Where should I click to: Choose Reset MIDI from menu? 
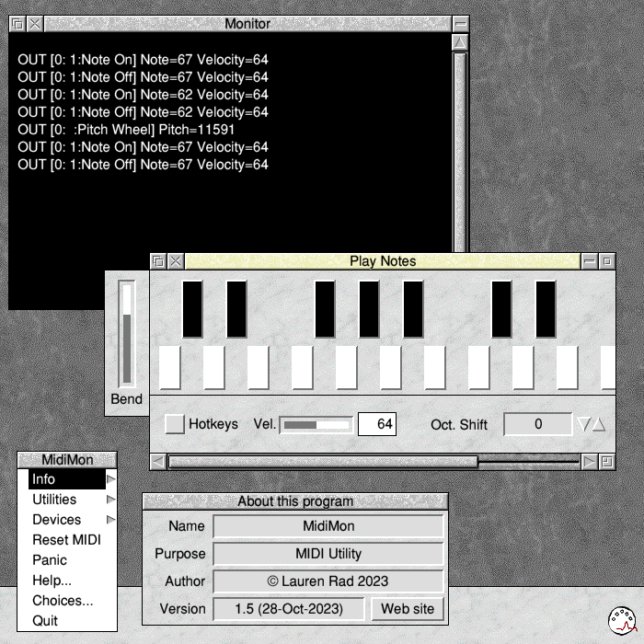coord(67,540)
